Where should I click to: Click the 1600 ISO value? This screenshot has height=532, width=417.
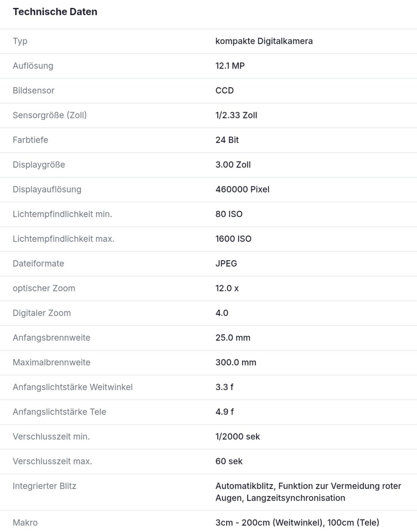(x=233, y=239)
